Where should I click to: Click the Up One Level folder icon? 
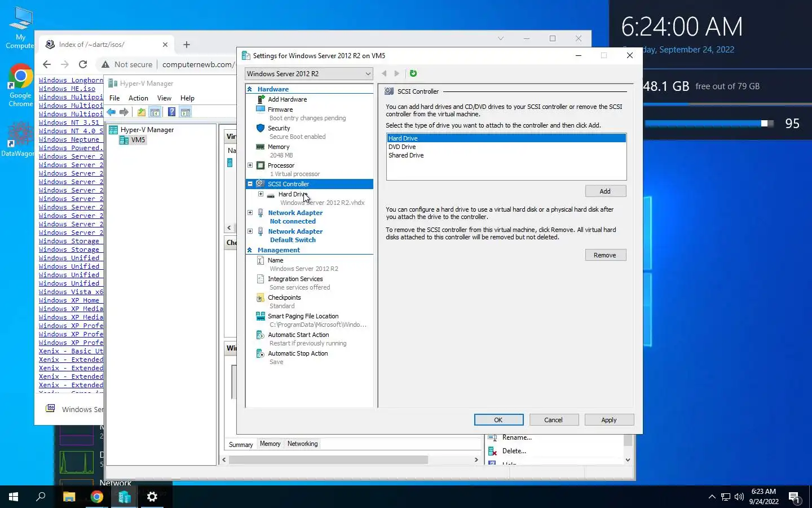point(142,112)
